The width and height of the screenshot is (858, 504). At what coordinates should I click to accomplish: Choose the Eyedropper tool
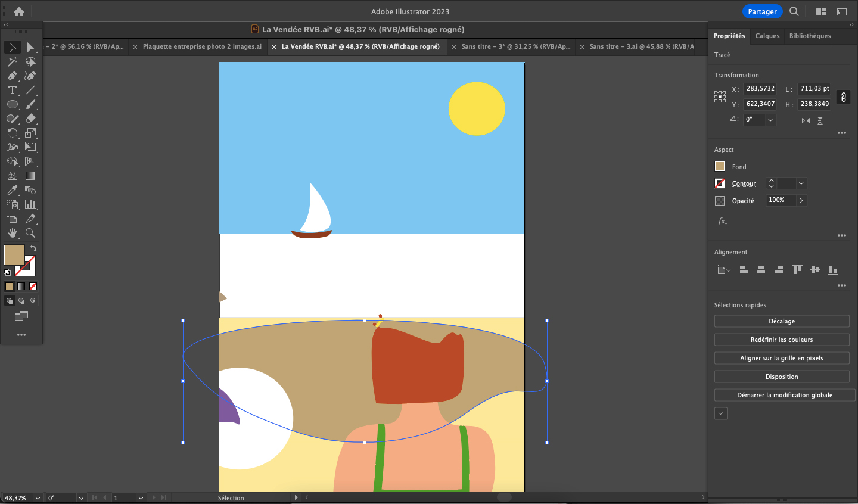[x=12, y=191]
